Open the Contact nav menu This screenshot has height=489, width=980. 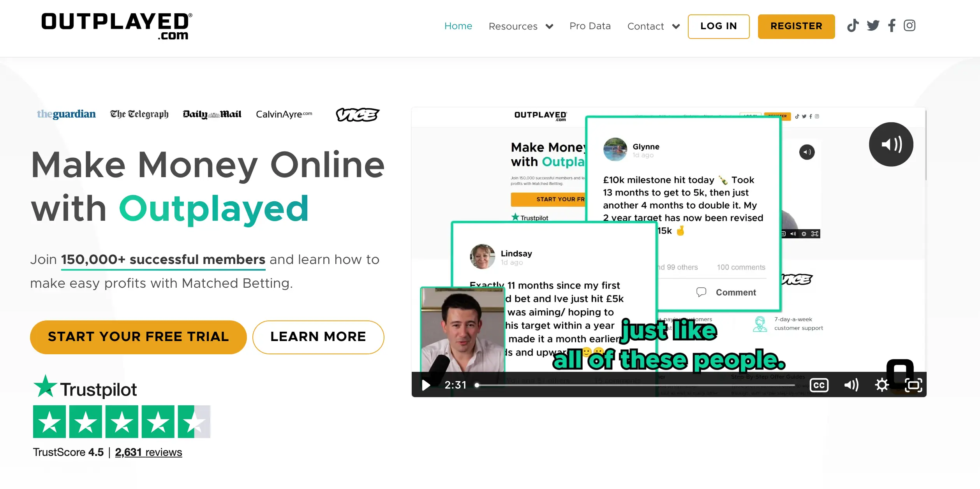[645, 26]
